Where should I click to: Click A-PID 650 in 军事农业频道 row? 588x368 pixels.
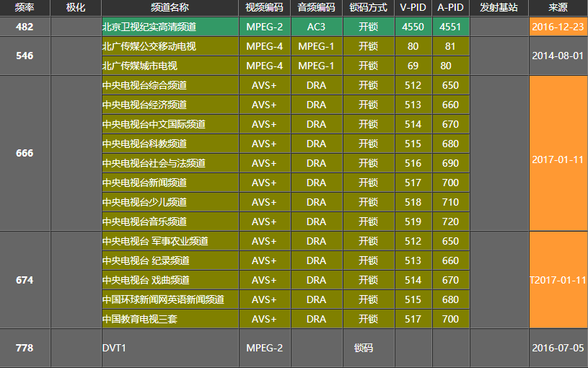click(x=450, y=241)
